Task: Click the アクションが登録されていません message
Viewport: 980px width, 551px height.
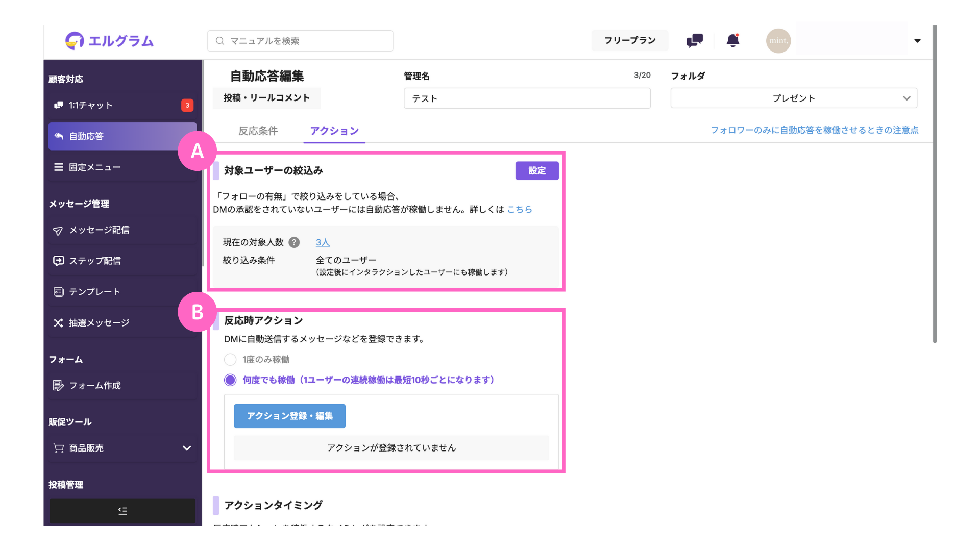Action: click(x=391, y=447)
